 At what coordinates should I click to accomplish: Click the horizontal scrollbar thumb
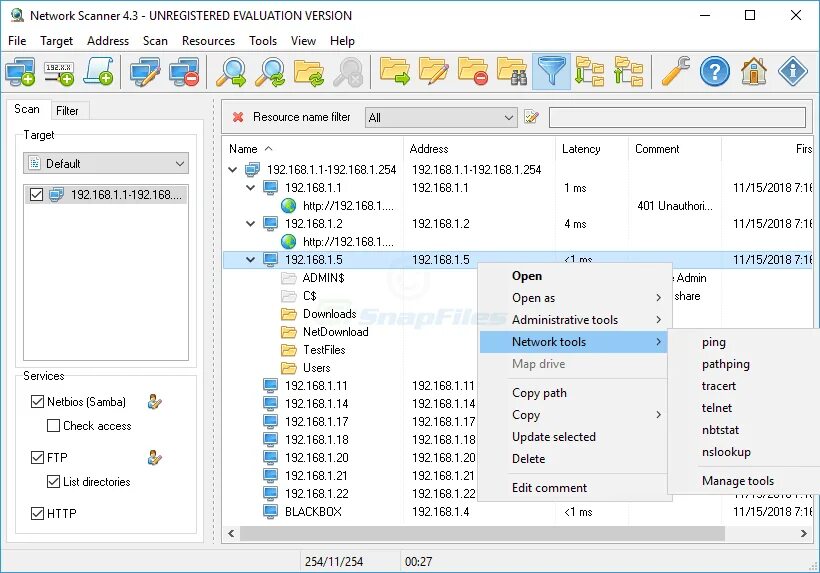(x=482, y=534)
